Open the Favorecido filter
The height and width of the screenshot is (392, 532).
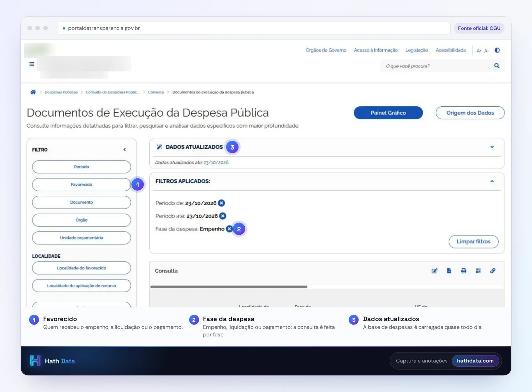click(81, 184)
